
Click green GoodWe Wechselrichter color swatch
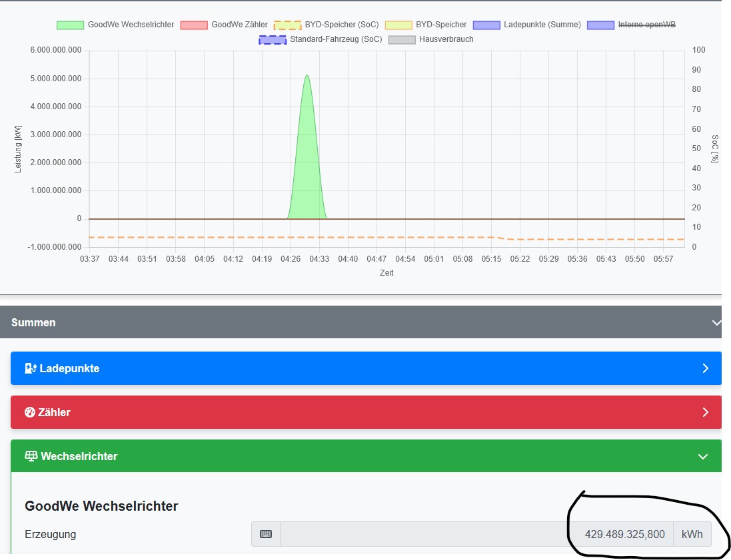(70, 25)
